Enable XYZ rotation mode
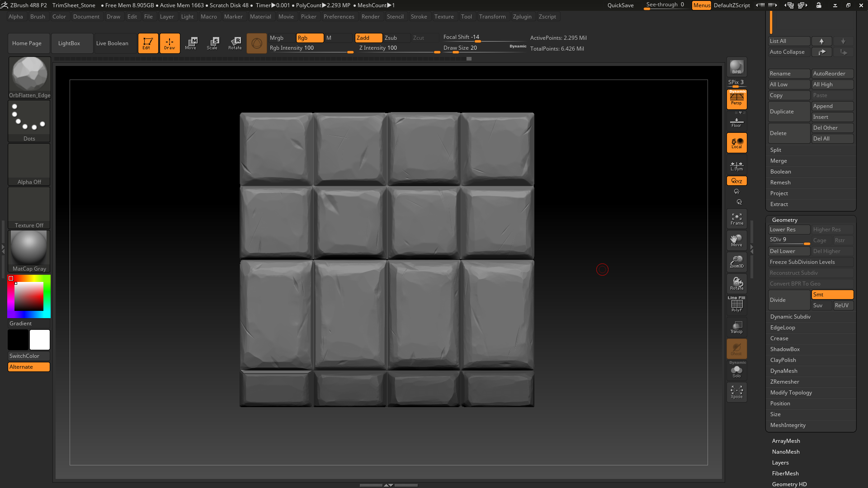This screenshot has height=488, width=868. tap(736, 181)
